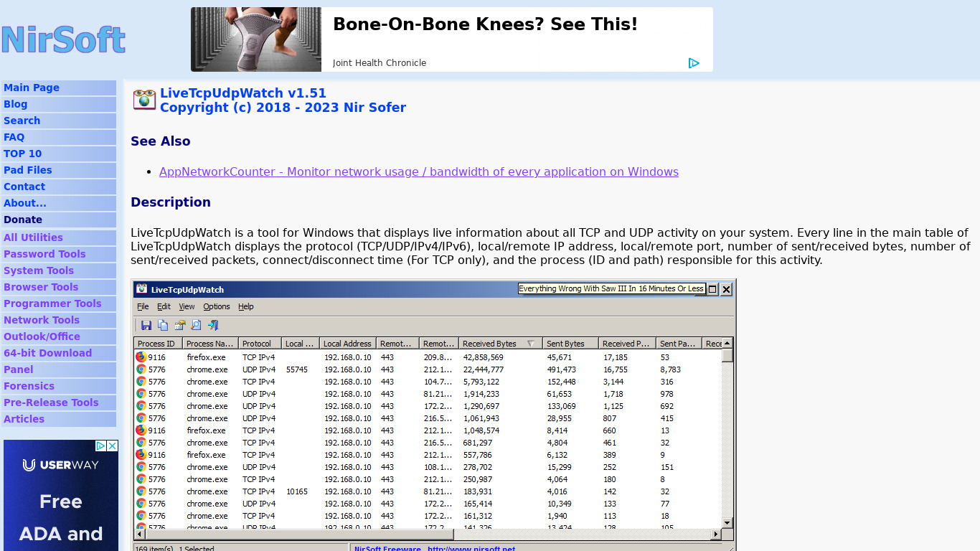The height and width of the screenshot is (551, 980).
Task: Click the ad choices icon on banner
Action: [694, 63]
